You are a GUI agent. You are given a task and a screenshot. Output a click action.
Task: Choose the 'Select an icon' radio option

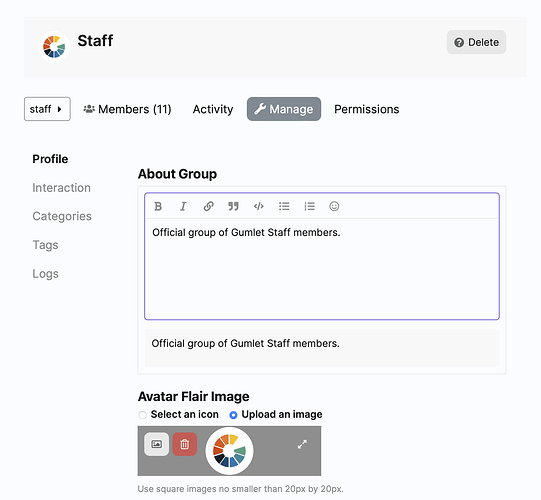(142, 415)
